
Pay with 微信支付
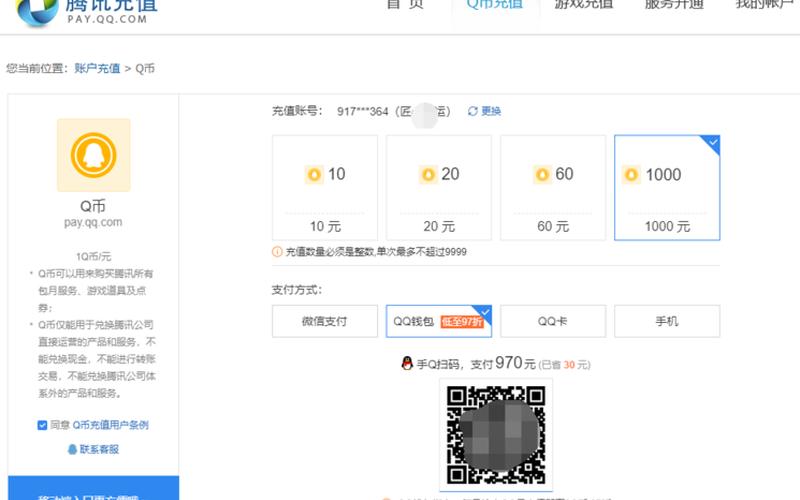(325, 321)
